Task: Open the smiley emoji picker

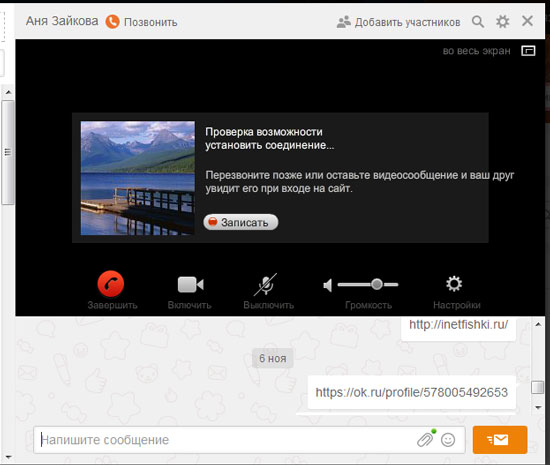Action: point(448,440)
